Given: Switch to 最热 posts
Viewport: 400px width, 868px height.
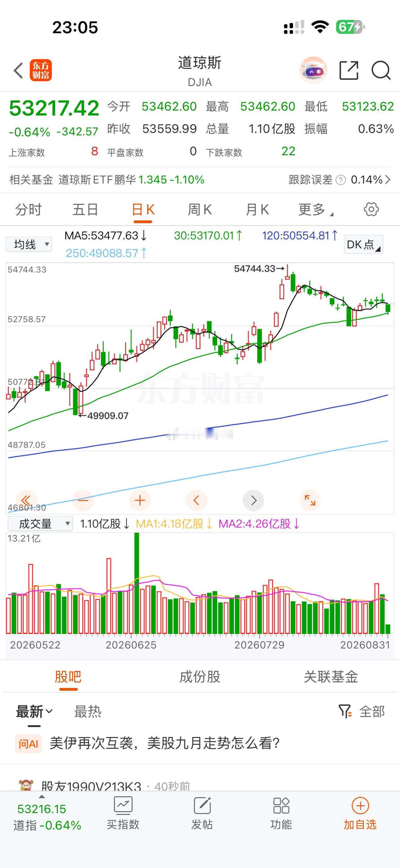Looking at the screenshot, I should 87,712.
